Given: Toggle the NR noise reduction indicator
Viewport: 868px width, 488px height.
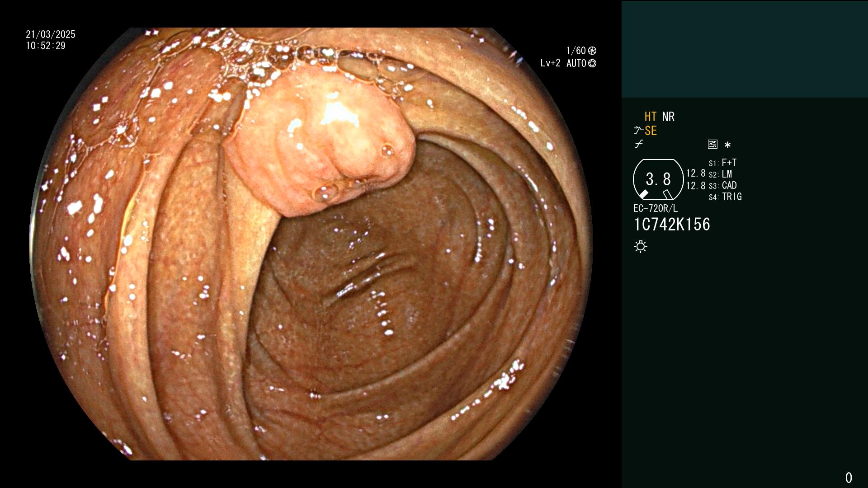Looking at the screenshot, I should [x=668, y=117].
